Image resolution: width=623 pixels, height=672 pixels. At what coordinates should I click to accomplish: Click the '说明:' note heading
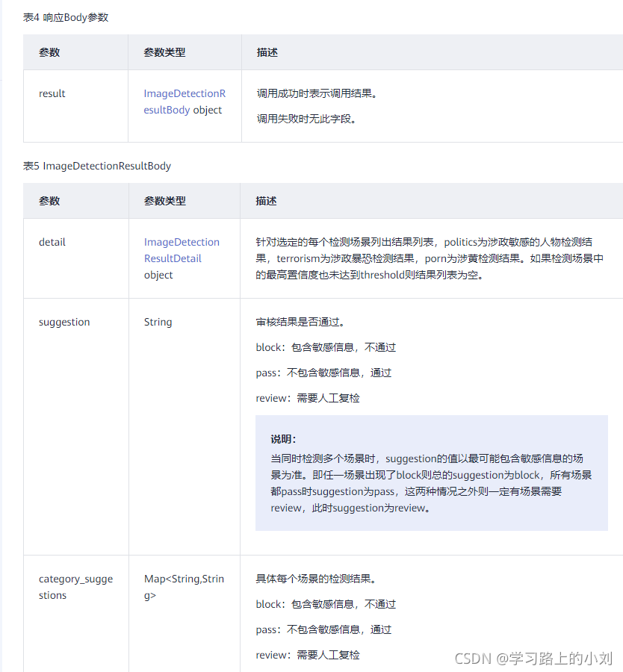click(283, 439)
